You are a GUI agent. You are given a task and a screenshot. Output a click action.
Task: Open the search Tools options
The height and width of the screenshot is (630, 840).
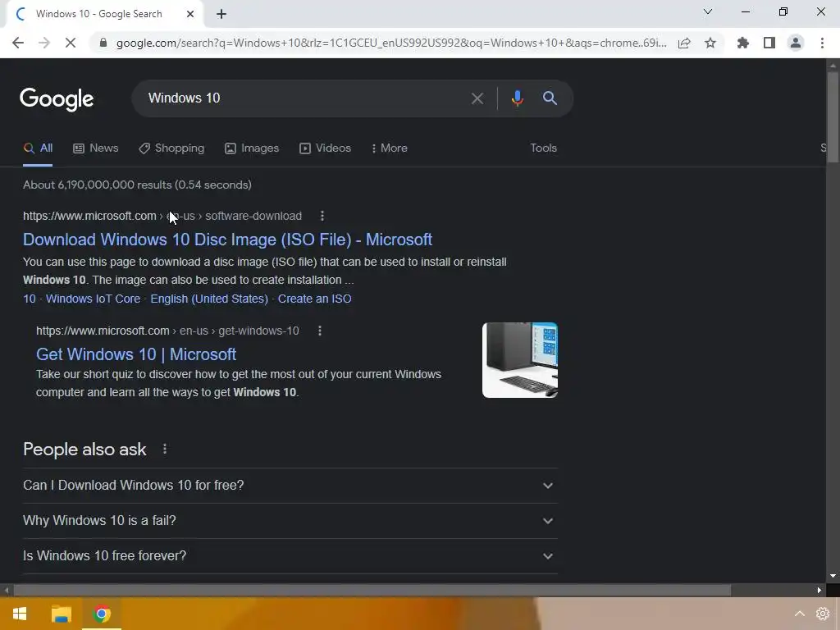coord(543,148)
